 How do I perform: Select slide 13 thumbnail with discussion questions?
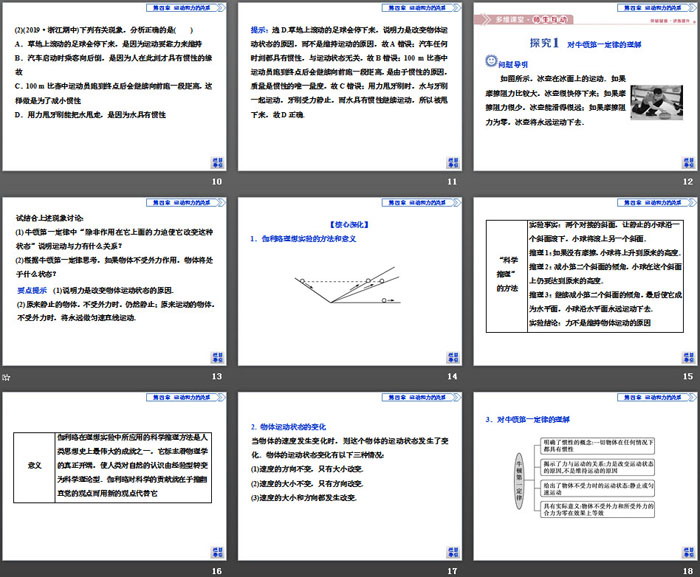(x=114, y=281)
